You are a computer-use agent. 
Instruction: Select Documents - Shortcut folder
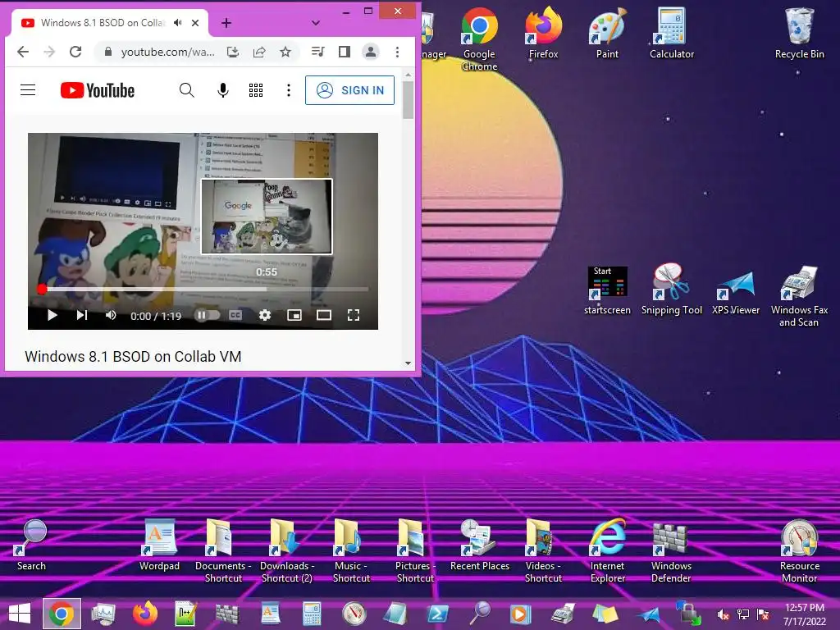click(223, 551)
